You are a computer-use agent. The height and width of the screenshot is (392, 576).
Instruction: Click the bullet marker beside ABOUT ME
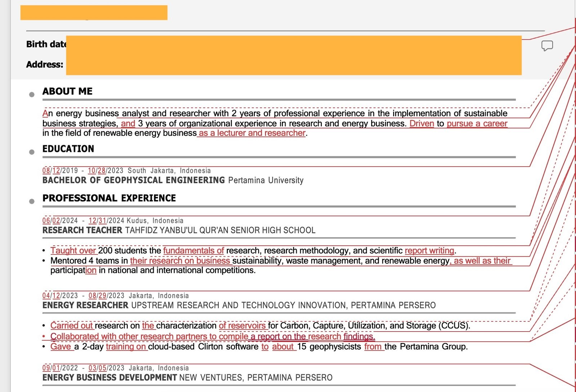32,94
